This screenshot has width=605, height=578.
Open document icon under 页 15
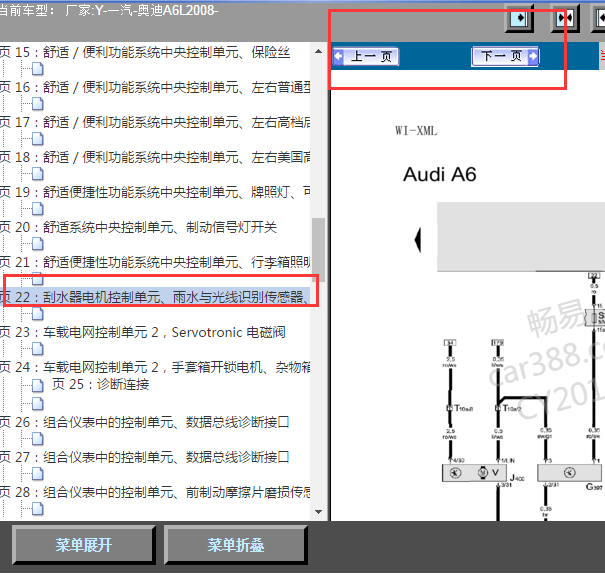click(37, 69)
